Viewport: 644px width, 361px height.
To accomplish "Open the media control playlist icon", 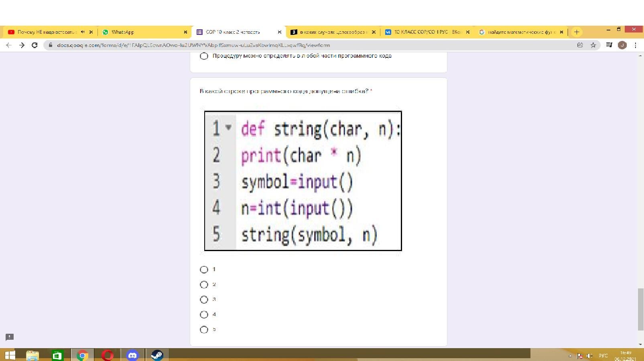I will click(609, 45).
